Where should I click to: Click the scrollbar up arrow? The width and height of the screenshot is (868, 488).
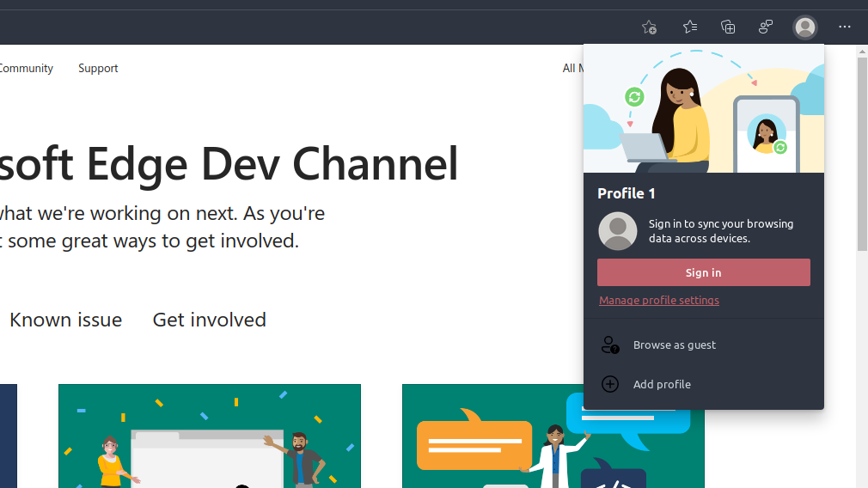pos(862,52)
